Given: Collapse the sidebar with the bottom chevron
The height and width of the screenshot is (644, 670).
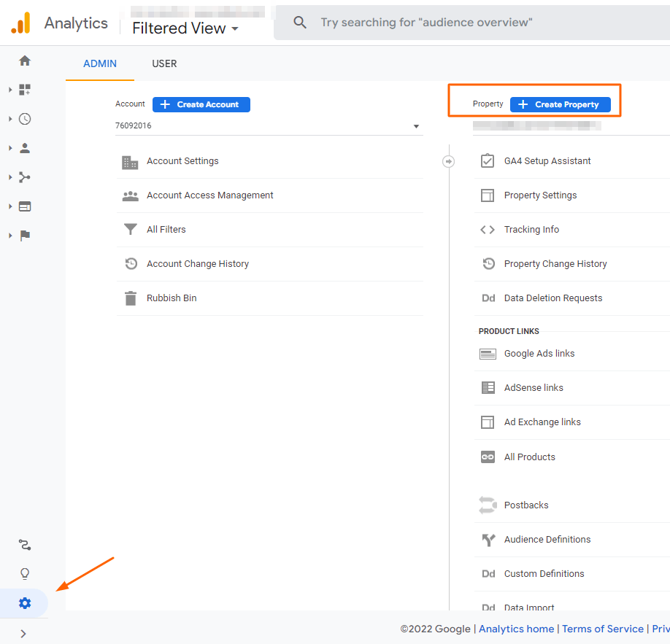Looking at the screenshot, I should pos(24,633).
